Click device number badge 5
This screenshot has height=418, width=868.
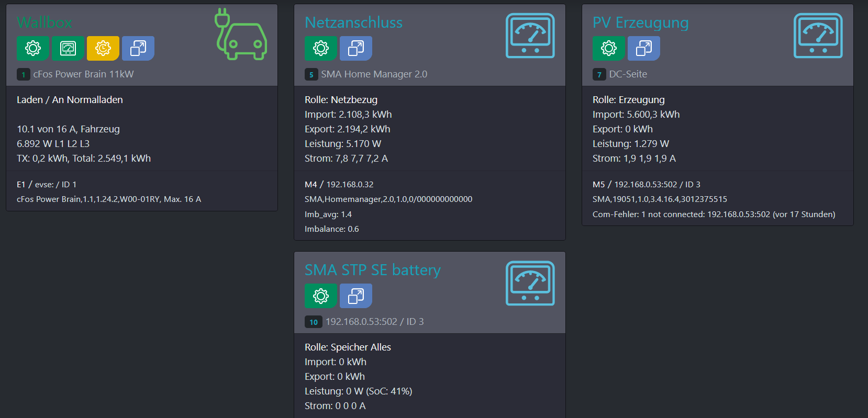311,74
